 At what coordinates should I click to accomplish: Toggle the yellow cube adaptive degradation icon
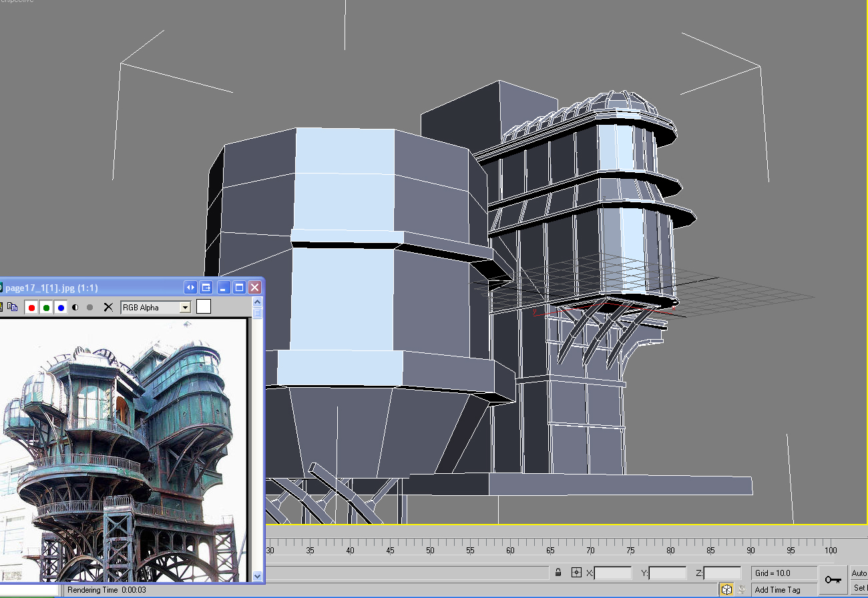coord(726,589)
